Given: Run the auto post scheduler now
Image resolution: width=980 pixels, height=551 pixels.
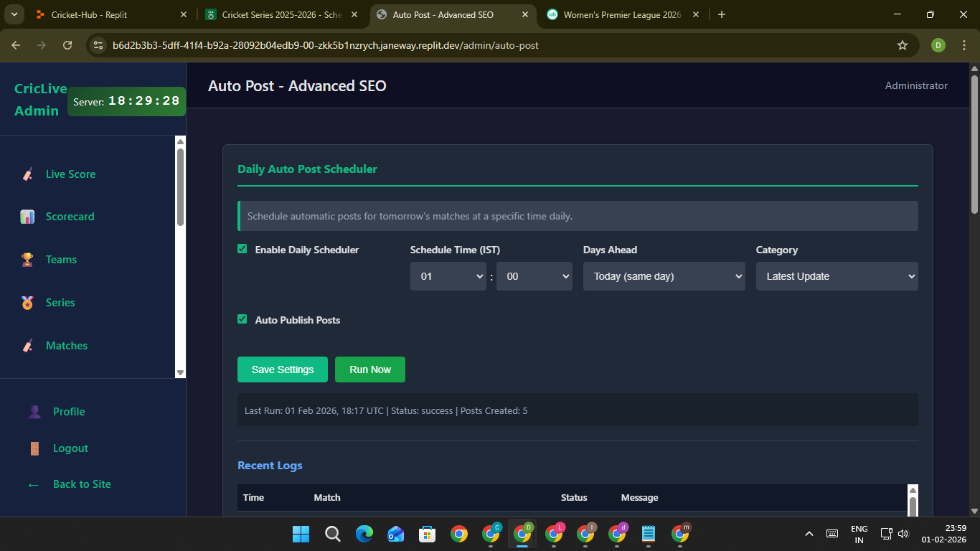Looking at the screenshot, I should (370, 369).
